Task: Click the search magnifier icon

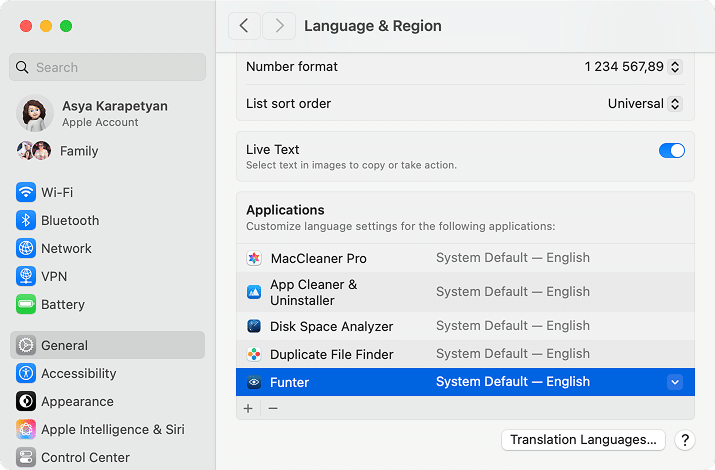Action: coord(22,67)
